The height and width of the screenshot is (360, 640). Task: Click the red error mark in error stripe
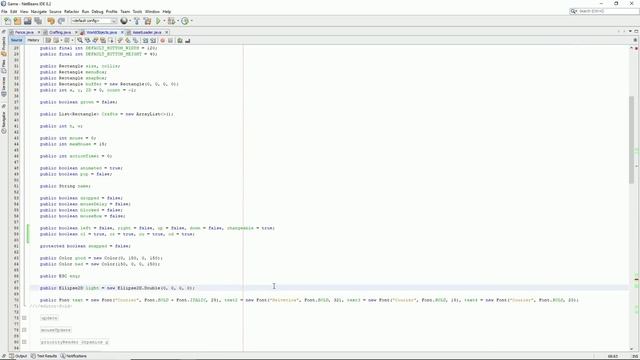coord(636,279)
